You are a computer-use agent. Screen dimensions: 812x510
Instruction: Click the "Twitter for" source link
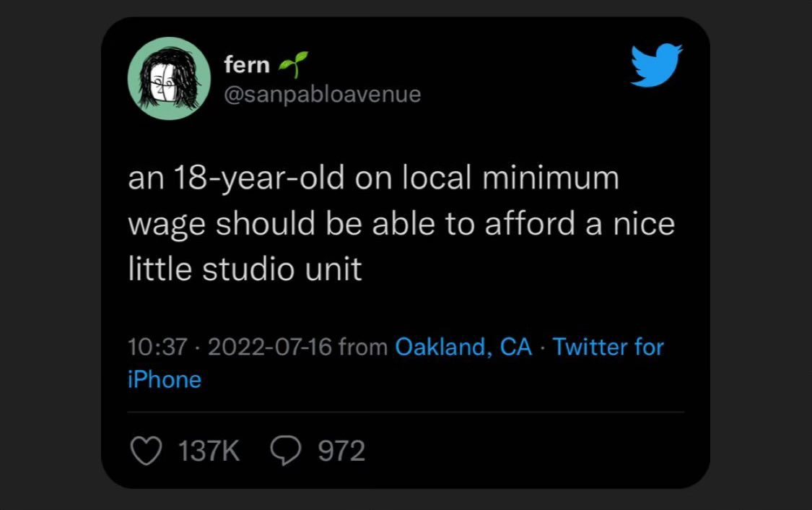pos(608,347)
